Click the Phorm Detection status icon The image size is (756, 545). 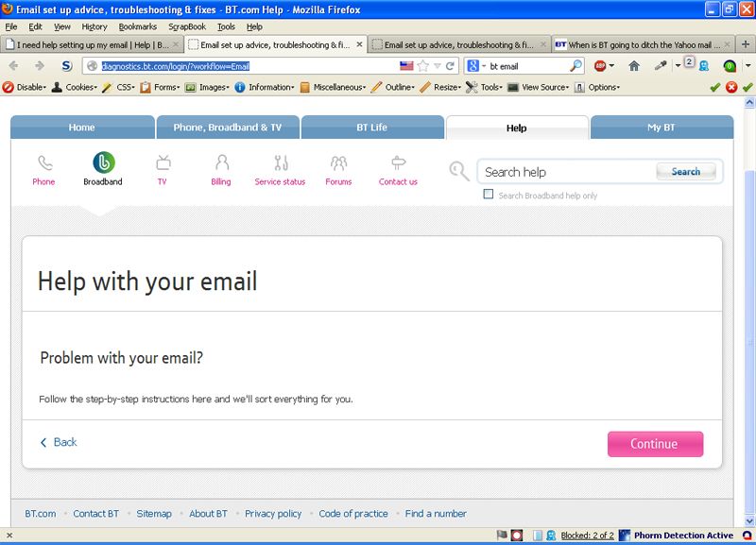[x=624, y=535]
